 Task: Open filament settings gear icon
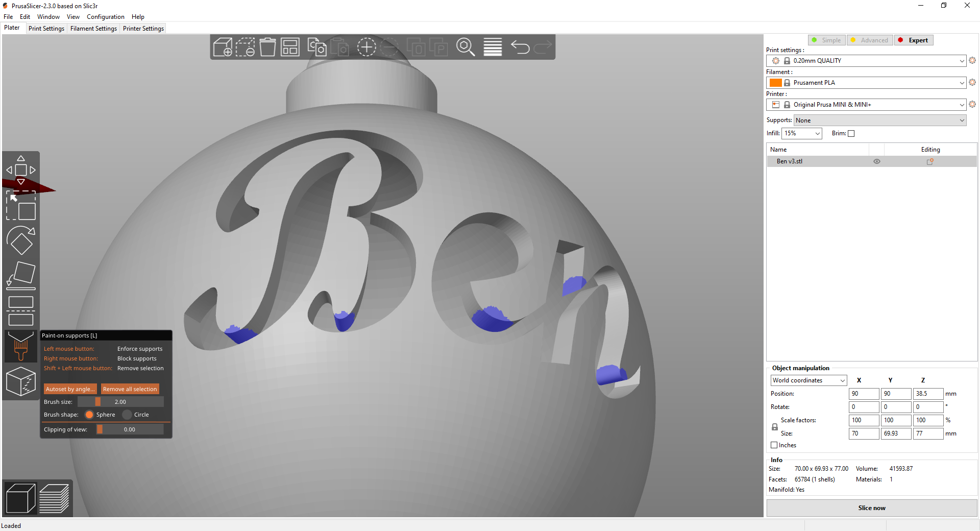[972, 82]
